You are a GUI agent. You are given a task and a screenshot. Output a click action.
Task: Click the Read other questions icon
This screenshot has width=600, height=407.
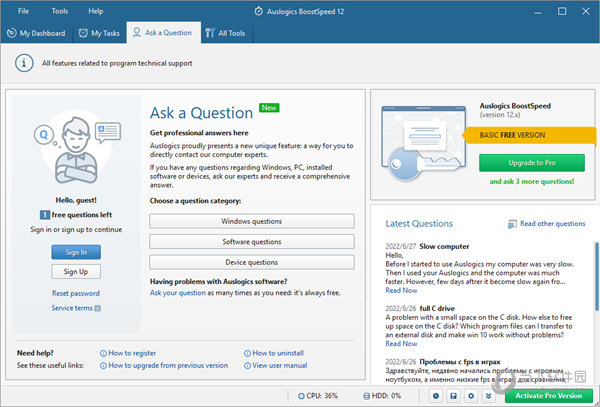512,224
